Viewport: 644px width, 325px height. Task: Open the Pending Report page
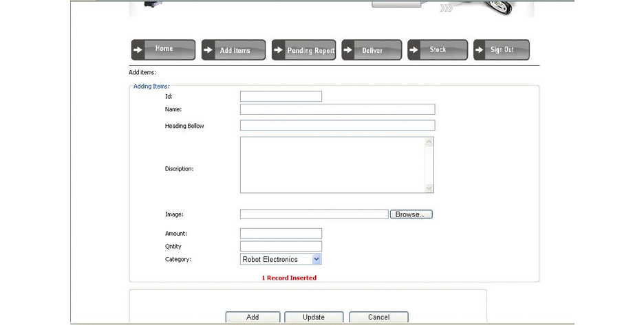click(x=303, y=49)
